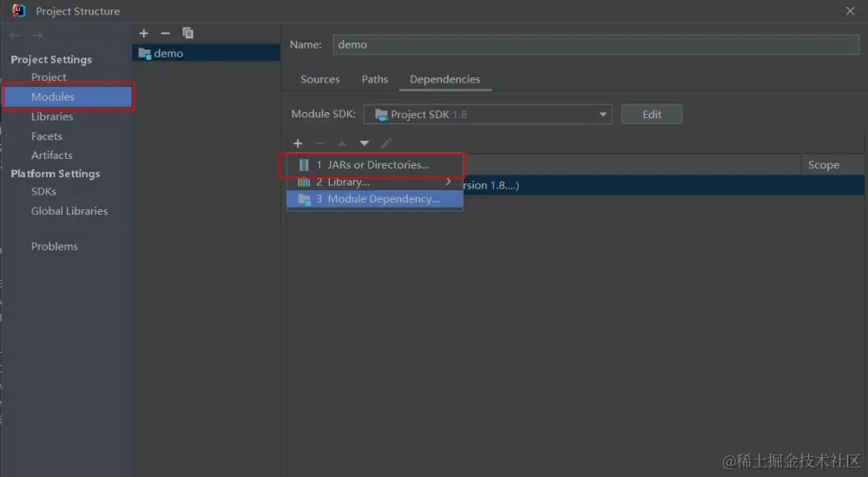Click the remove module minus icon
This screenshot has height=477, width=868.
pos(165,33)
